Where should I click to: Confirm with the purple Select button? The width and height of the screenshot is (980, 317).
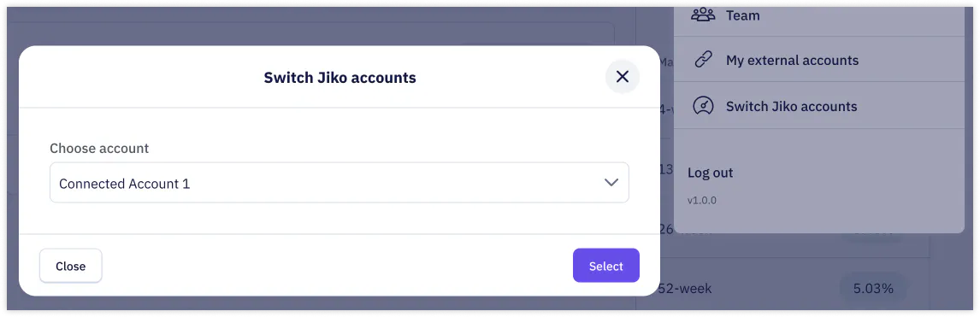tap(605, 266)
